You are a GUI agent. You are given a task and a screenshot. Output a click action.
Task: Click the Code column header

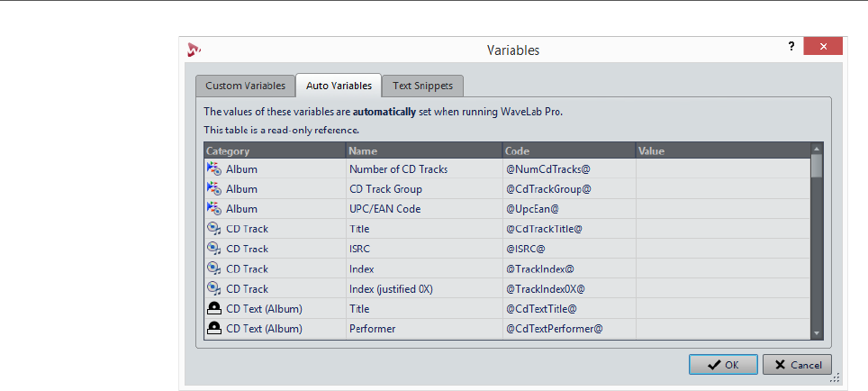point(568,150)
